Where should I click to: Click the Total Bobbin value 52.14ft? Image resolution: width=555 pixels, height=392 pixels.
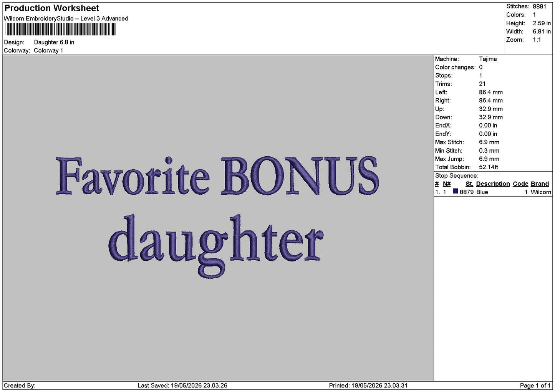(489, 167)
